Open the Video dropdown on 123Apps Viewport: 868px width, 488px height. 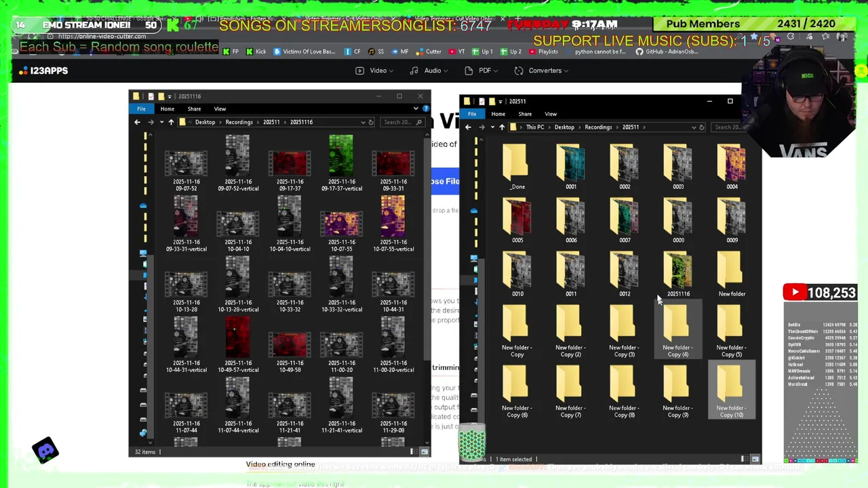click(374, 70)
